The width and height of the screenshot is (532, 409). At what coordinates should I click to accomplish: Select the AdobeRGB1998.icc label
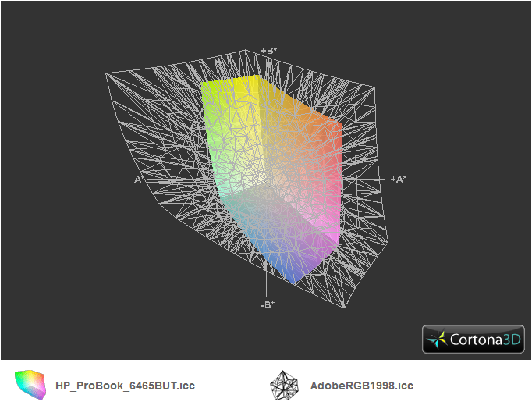pos(362,386)
